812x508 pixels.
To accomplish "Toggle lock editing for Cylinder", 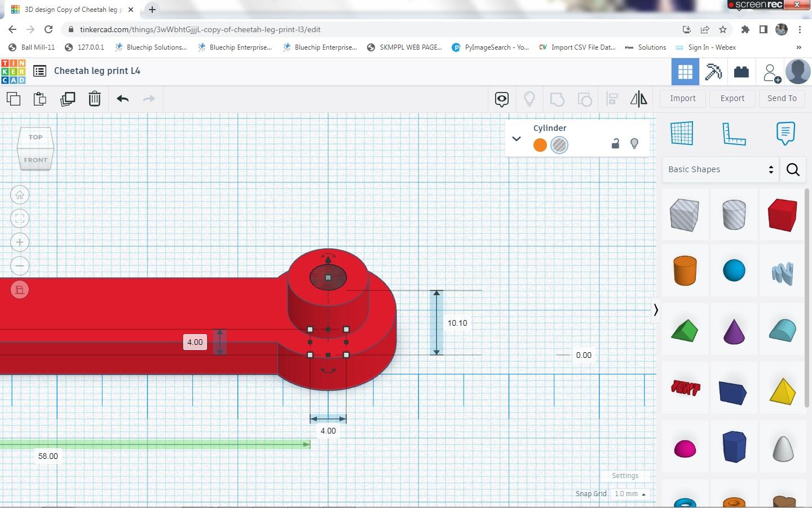I will click(x=615, y=144).
